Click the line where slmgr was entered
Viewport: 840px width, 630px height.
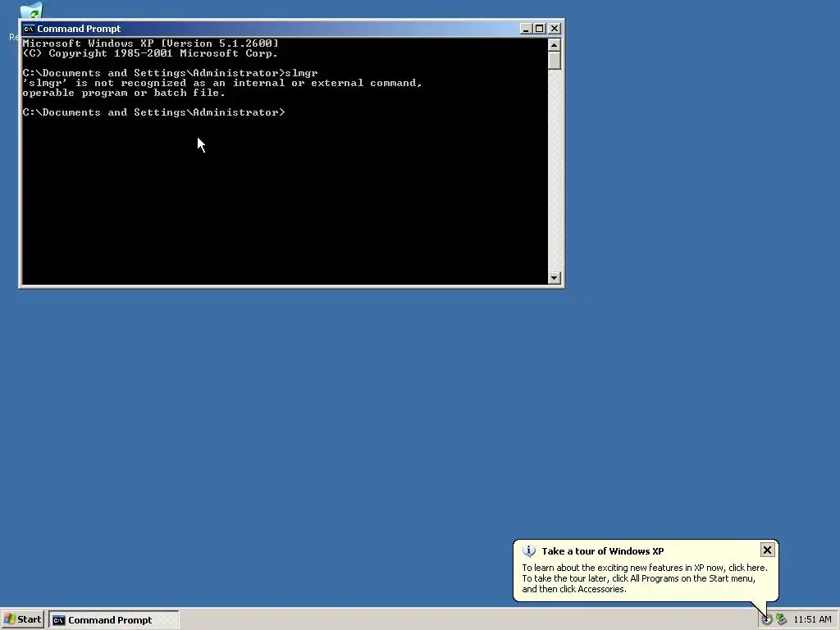pyautogui.click(x=171, y=73)
